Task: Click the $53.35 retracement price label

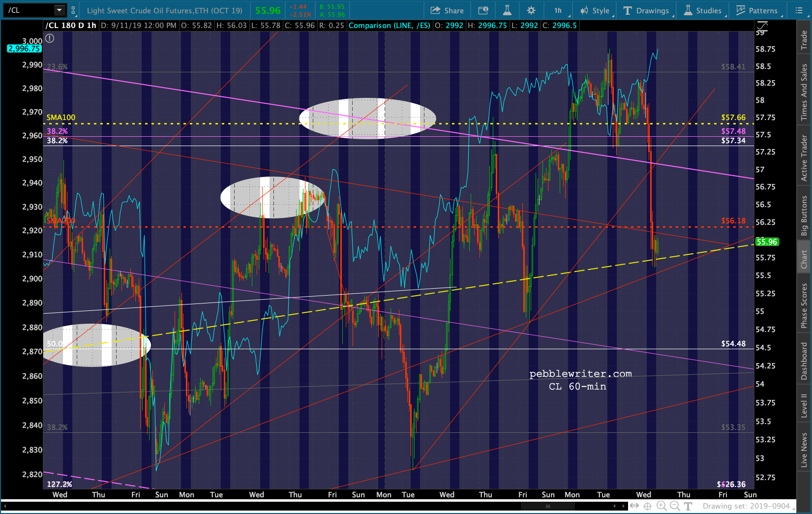Action: tap(733, 427)
